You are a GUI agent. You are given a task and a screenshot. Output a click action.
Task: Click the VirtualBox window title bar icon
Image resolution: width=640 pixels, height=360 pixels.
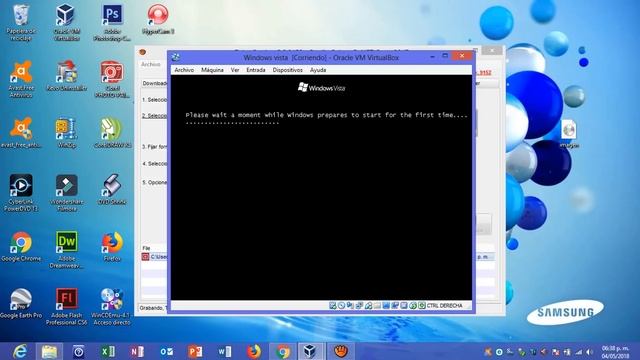(x=176, y=57)
